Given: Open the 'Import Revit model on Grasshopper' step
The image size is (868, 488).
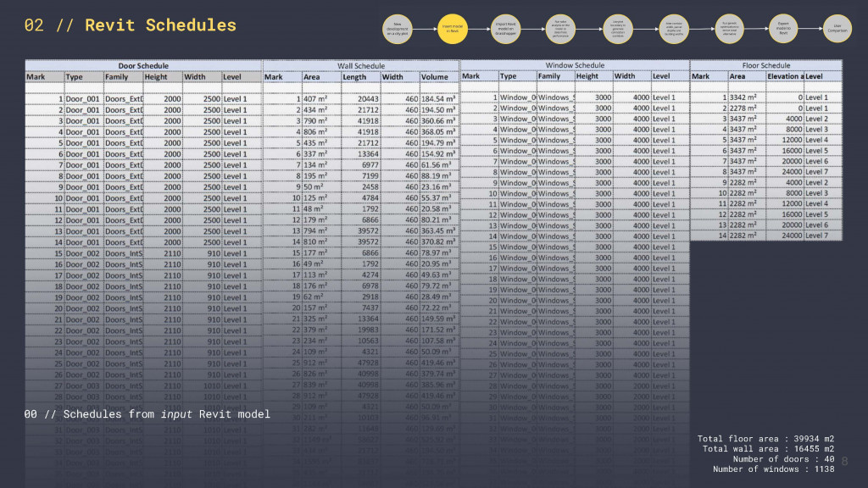Looking at the screenshot, I should tap(506, 27).
